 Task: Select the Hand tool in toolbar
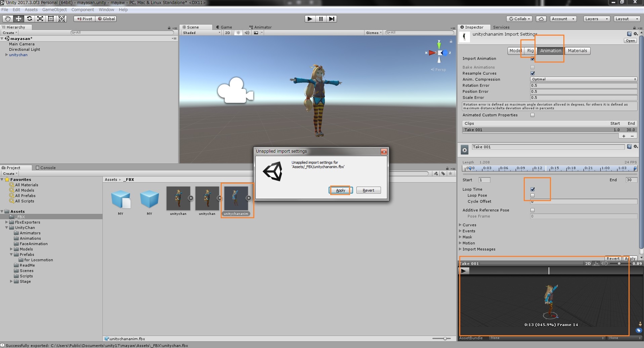click(8, 19)
